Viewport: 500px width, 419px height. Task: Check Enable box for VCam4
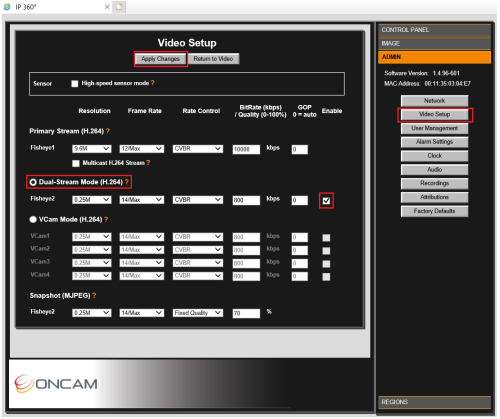tap(326, 277)
